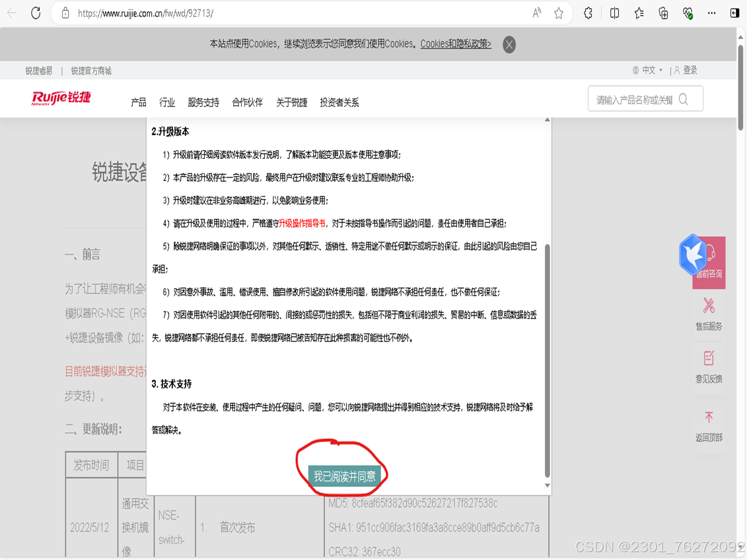Click the search magnifier icon
This screenshot has height=560, width=747.
(x=683, y=100)
